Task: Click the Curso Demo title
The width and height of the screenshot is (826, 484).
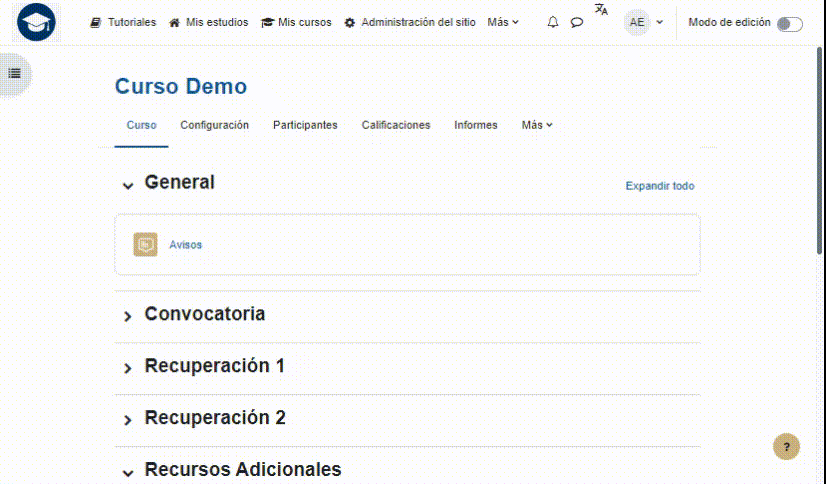Action: (x=181, y=86)
